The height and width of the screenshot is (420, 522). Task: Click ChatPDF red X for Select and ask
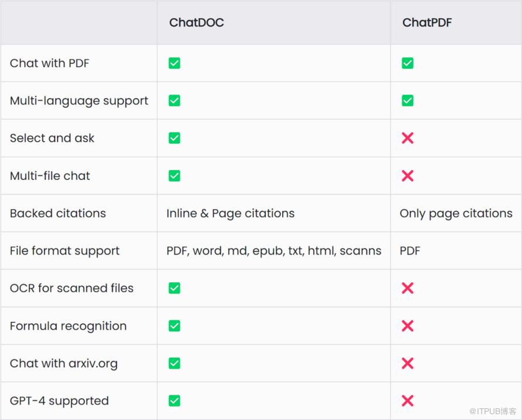click(408, 138)
